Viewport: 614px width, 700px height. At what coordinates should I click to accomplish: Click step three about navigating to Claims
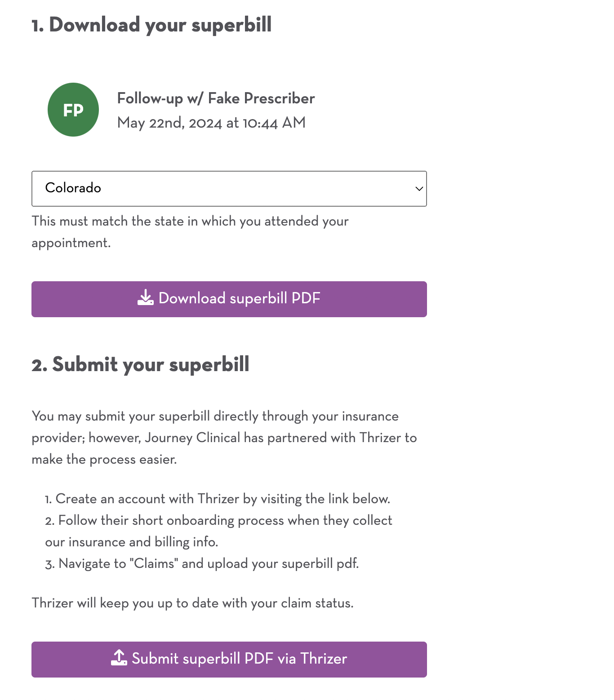pos(202,563)
